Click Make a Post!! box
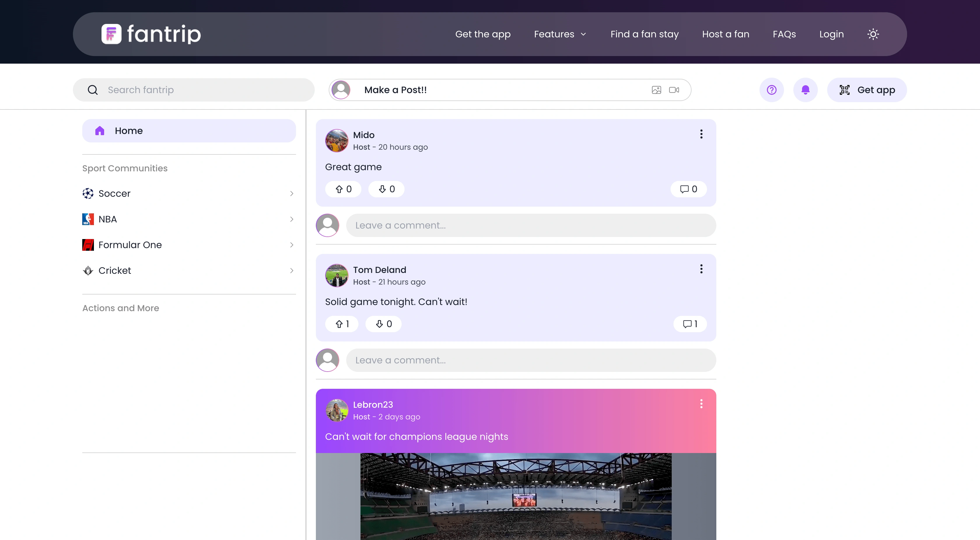The image size is (980, 540). 510,90
